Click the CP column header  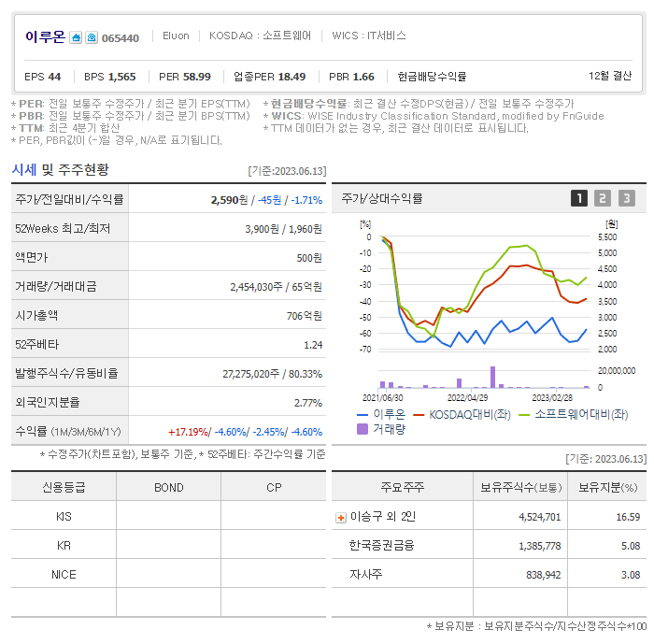(274, 488)
